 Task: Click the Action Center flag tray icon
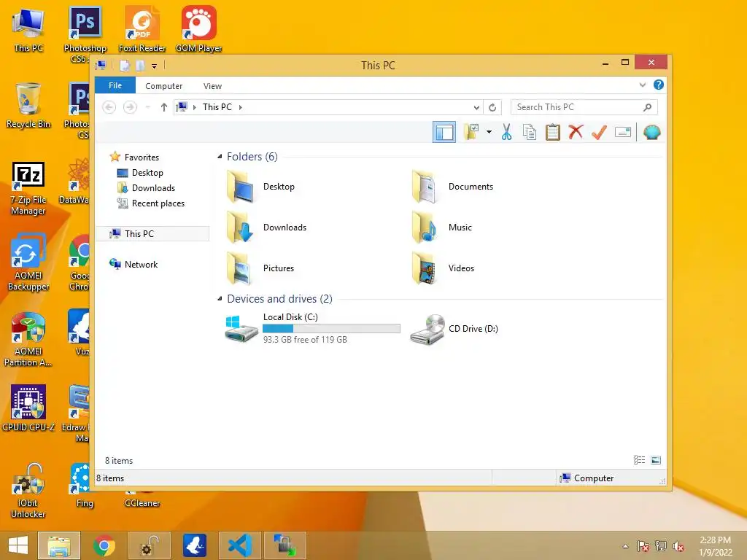point(643,546)
